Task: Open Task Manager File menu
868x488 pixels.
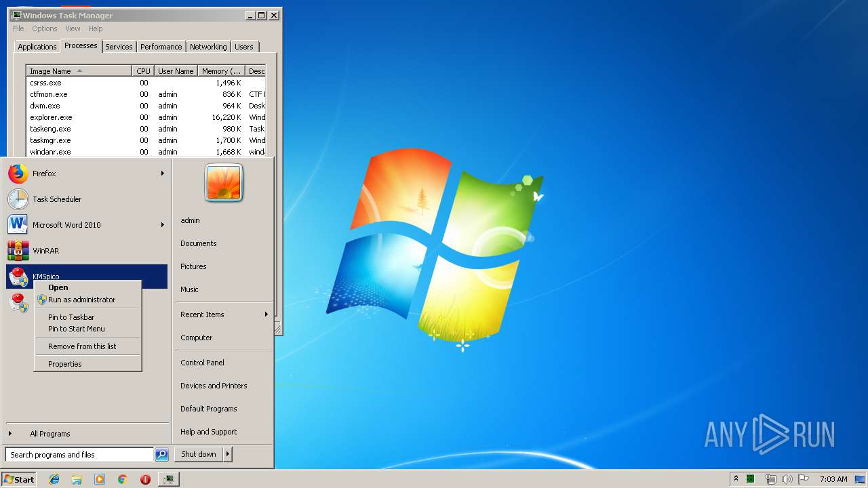Action: pos(18,28)
